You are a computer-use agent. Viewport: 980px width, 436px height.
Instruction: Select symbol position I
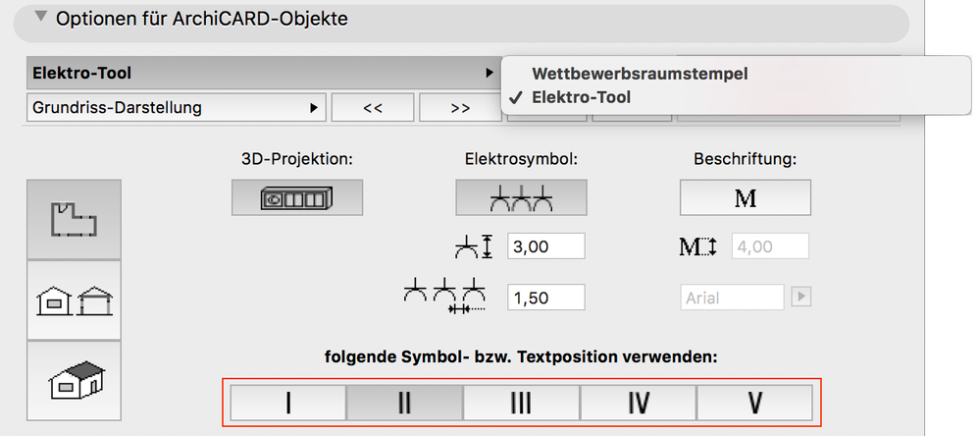tap(288, 403)
